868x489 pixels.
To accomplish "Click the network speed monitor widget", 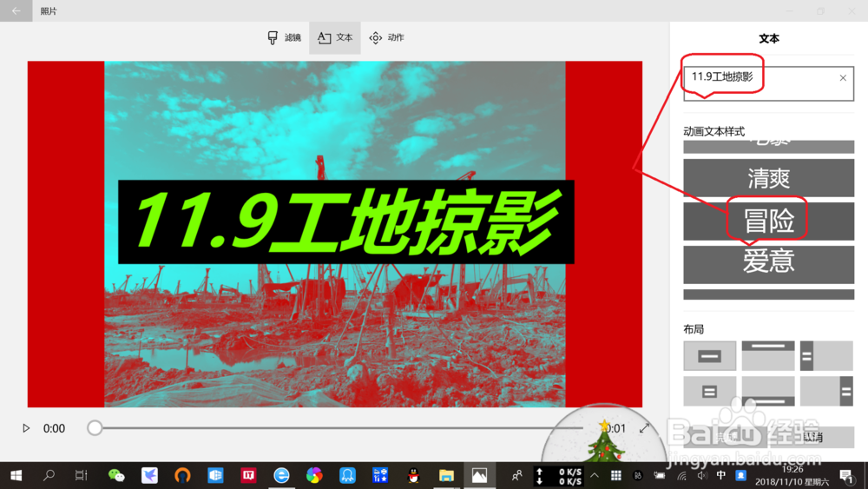I will [558, 476].
